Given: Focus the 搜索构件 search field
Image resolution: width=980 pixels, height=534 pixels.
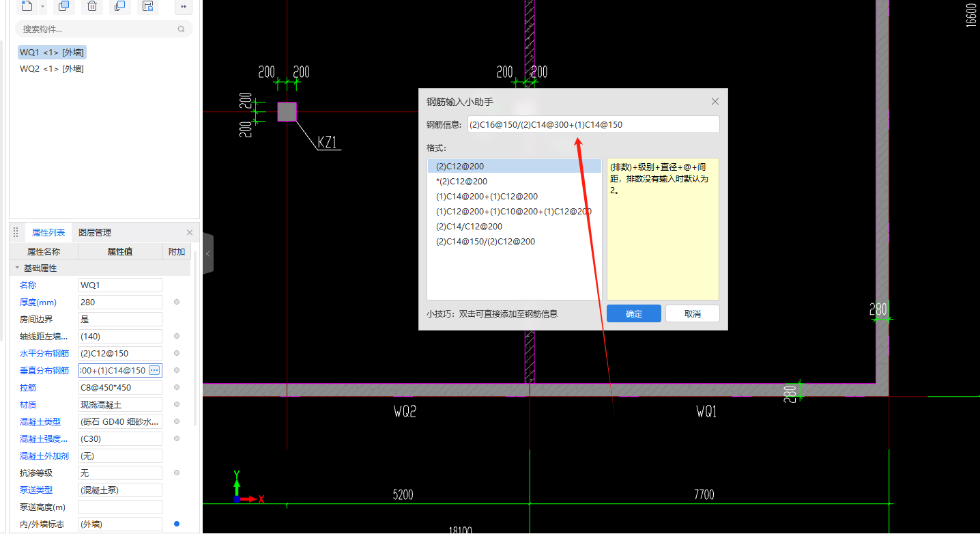Looking at the screenshot, I should (x=104, y=29).
